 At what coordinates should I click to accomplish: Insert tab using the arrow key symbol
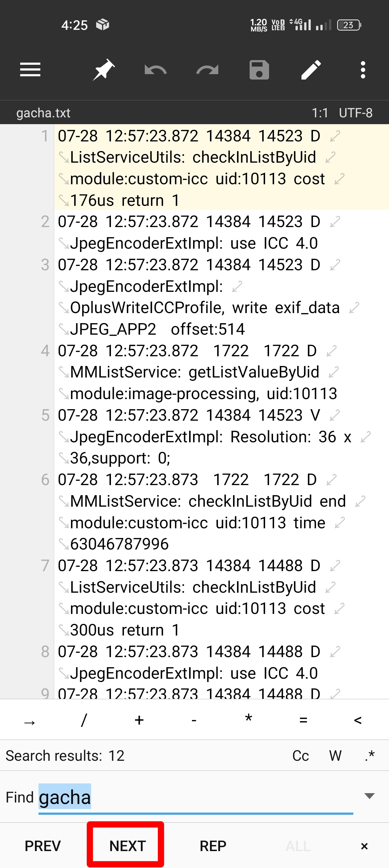30,720
